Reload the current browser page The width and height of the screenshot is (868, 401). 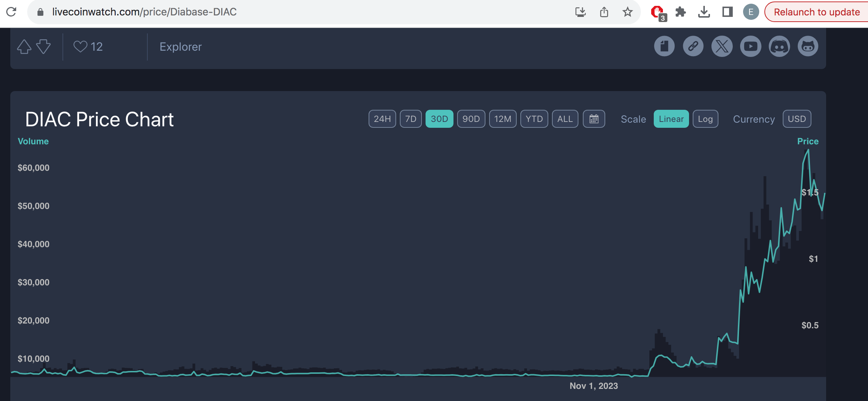tap(11, 12)
